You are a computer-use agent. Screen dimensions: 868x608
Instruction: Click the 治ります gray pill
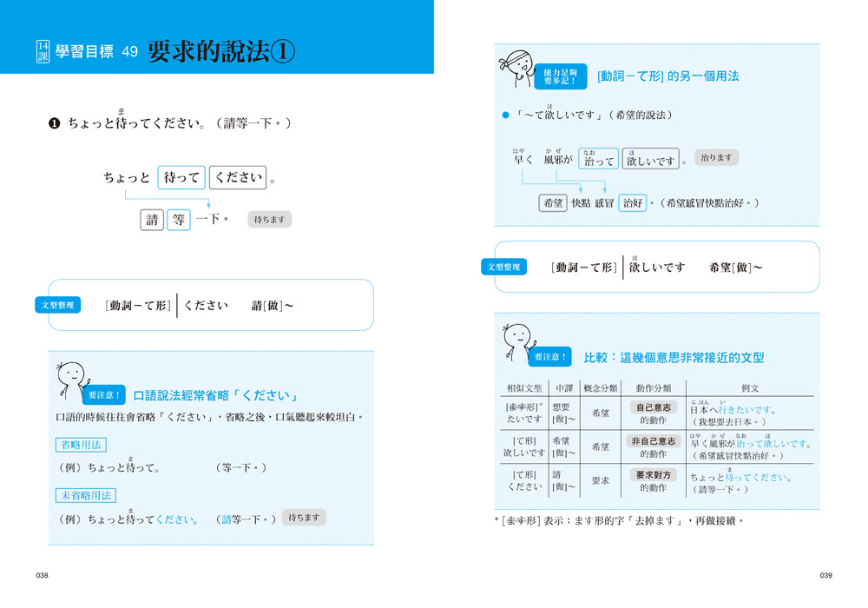point(716,158)
